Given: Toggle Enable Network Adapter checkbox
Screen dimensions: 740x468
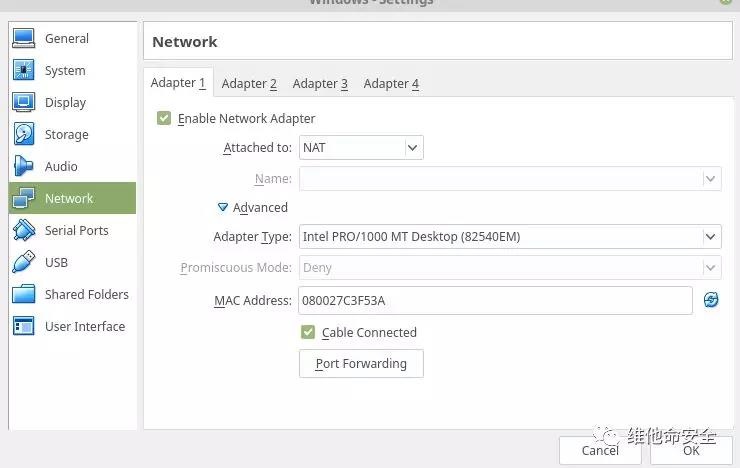Looking at the screenshot, I should tap(164, 119).
